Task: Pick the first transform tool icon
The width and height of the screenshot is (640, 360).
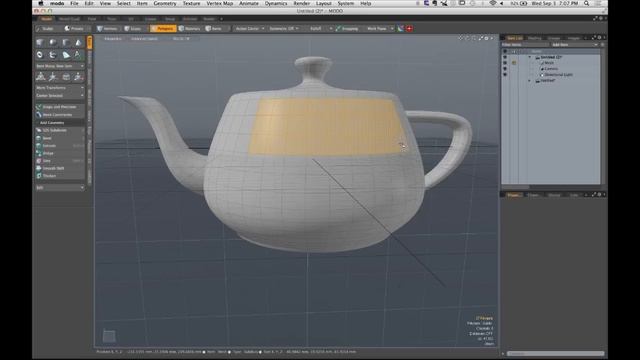Action: (x=40, y=77)
